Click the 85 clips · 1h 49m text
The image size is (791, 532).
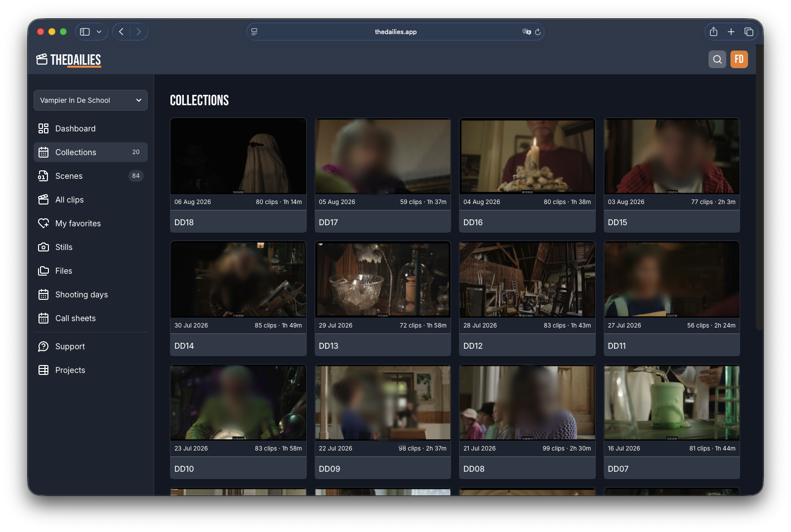pyautogui.click(x=278, y=326)
